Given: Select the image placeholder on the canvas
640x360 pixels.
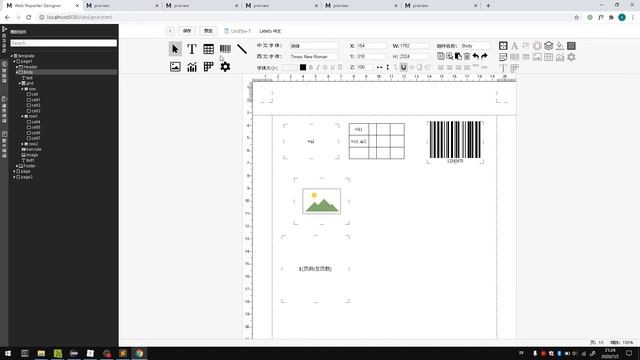Looking at the screenshot, I should pyautogui.click(x=322, y=201).
